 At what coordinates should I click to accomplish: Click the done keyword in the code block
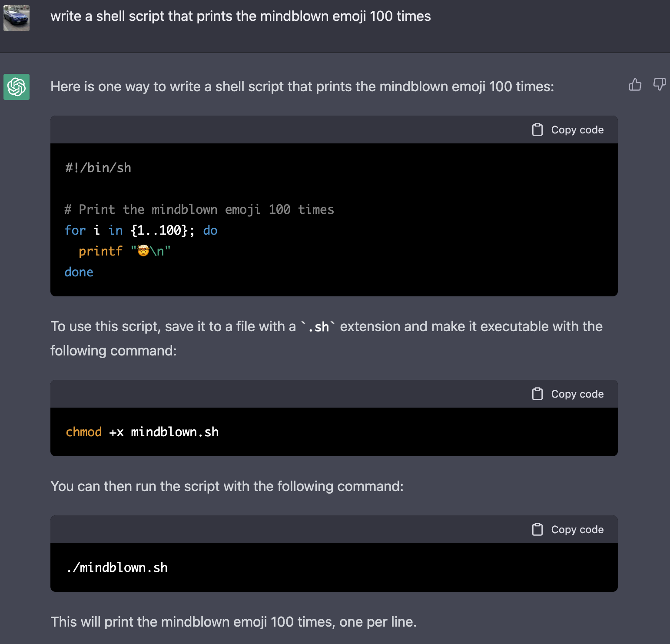[79, 272]
